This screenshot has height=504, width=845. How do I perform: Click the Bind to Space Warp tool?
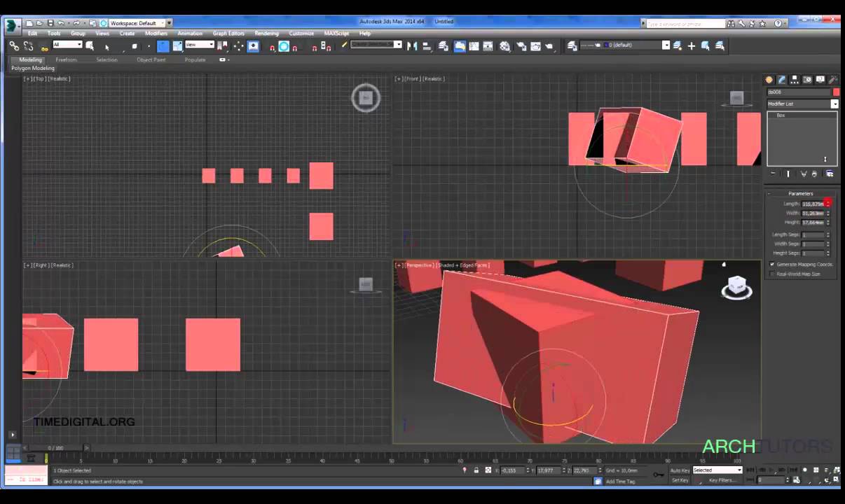44,47
